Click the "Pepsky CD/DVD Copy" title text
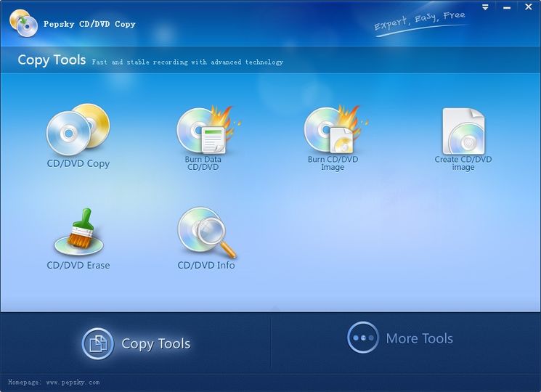Screen dimensions: 541x392 point(89,24)
